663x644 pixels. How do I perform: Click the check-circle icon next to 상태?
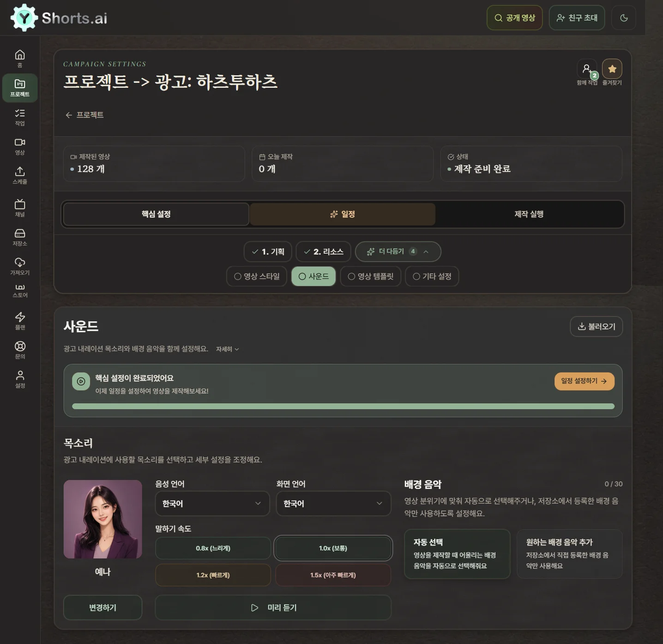451,157
